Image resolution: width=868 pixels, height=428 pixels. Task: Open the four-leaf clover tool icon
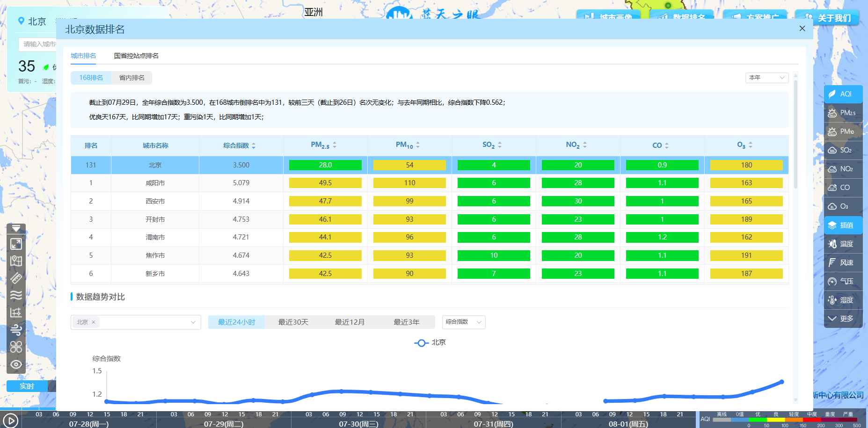(16, 347)
